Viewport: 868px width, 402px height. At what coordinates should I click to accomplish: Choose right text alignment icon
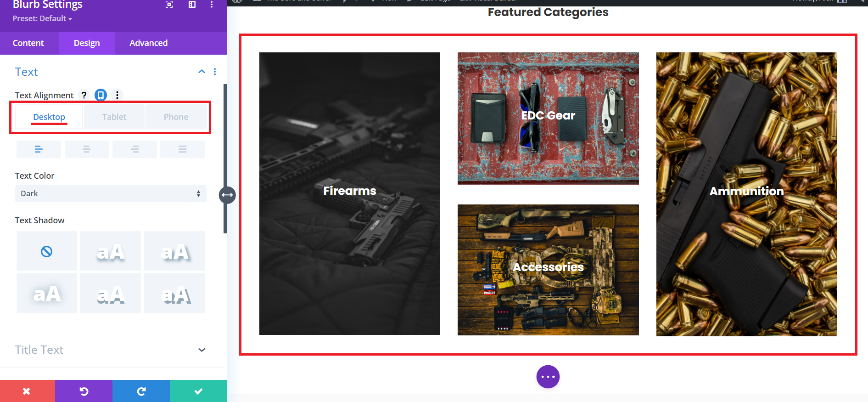coord(134,149)
